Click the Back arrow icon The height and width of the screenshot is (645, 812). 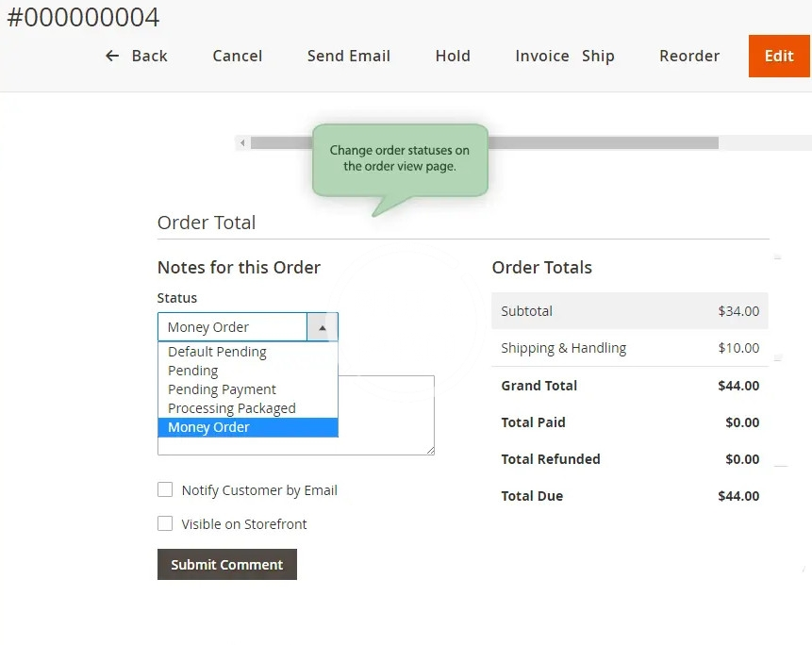coord(112,56)
